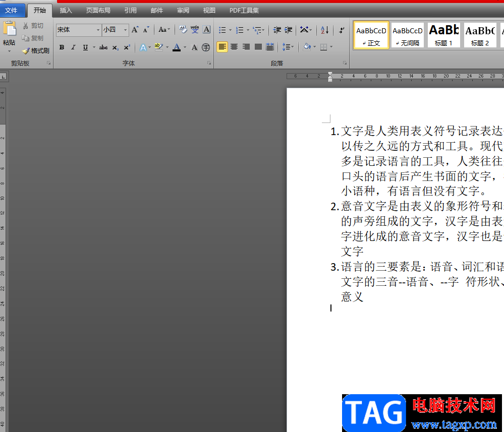The image size is (504, 432).
Task: Click the tab stop selector at ruler corner
Action: pyautogui.click(x=4, y=77)
